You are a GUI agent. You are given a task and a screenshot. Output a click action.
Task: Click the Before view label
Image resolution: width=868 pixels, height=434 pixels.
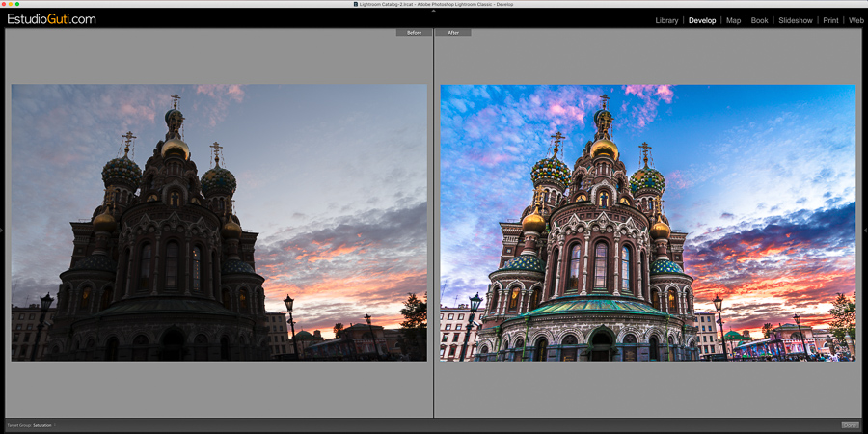[414, 33]
